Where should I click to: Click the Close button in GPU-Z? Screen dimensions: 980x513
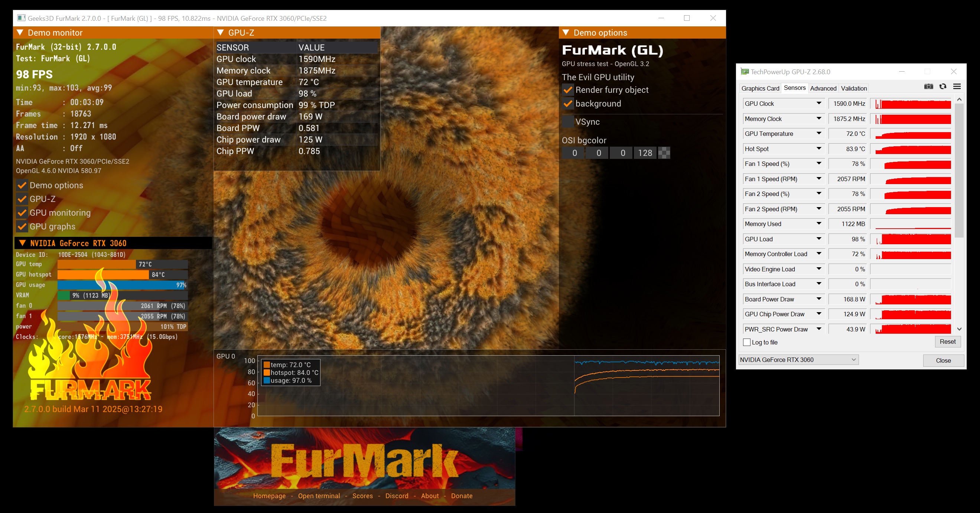point(943,360)
